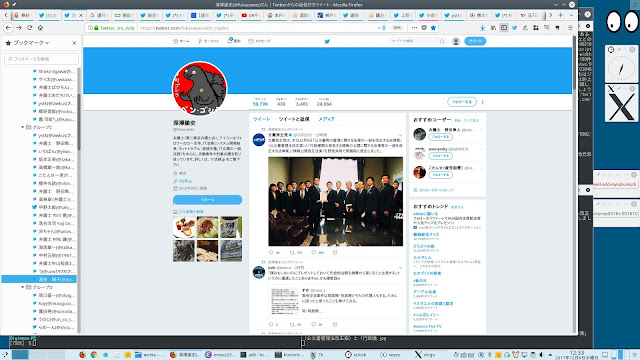Click the Twitter bird logo in the page header

coord(327,41)
